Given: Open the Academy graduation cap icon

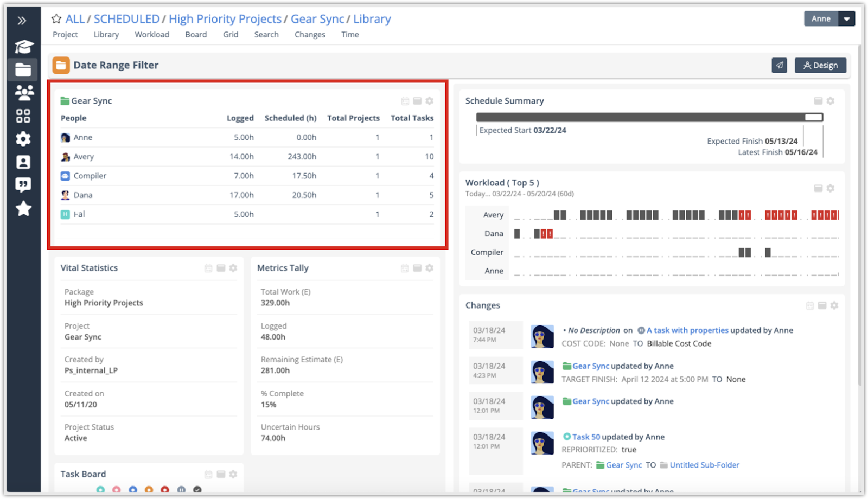Looking at the screenshot, I should pos(23,47).
